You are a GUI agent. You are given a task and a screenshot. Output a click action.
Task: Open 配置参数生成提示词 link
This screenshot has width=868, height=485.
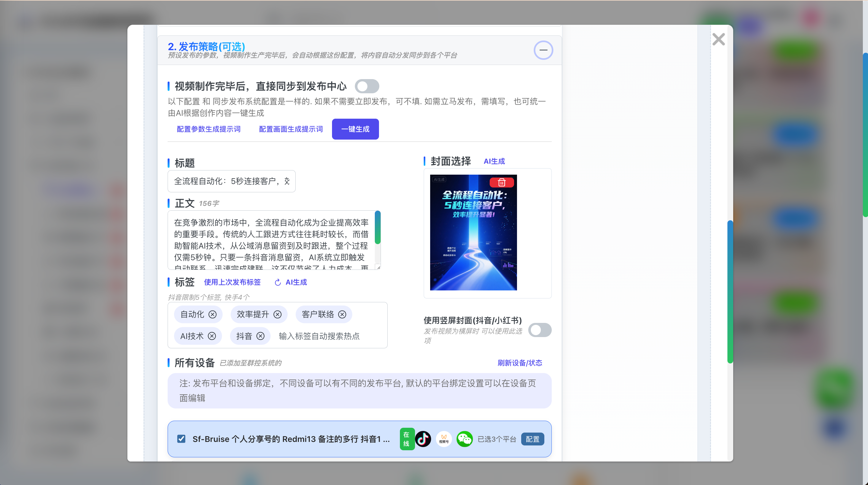click(208, 129)
